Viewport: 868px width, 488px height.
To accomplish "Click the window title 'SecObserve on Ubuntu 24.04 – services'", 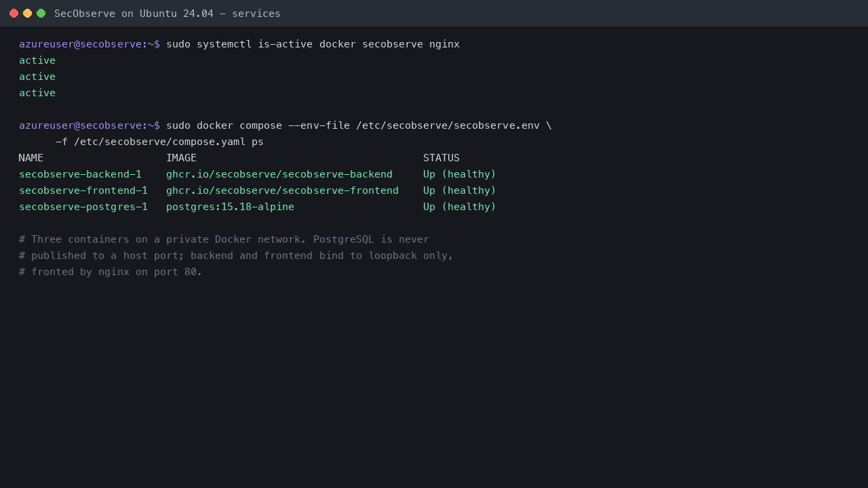I will point(167,13).
